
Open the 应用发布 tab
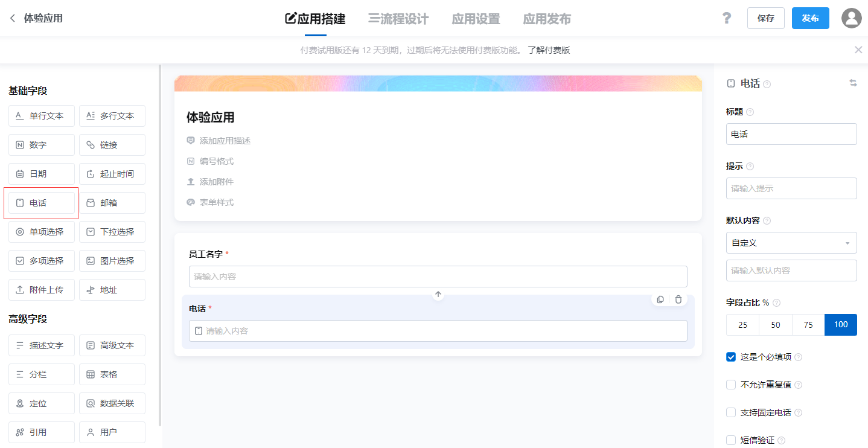click(546, 18)
